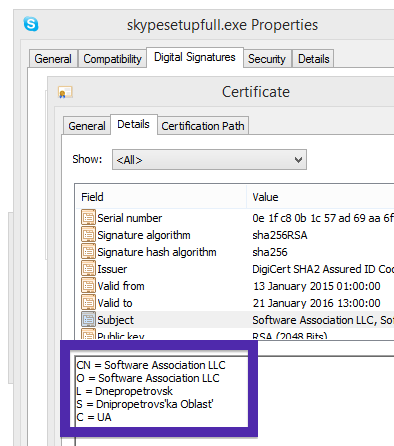The image size is (394, 446).
Task: Open the Show filter dropdown
Action: click(x=209, y=160)
